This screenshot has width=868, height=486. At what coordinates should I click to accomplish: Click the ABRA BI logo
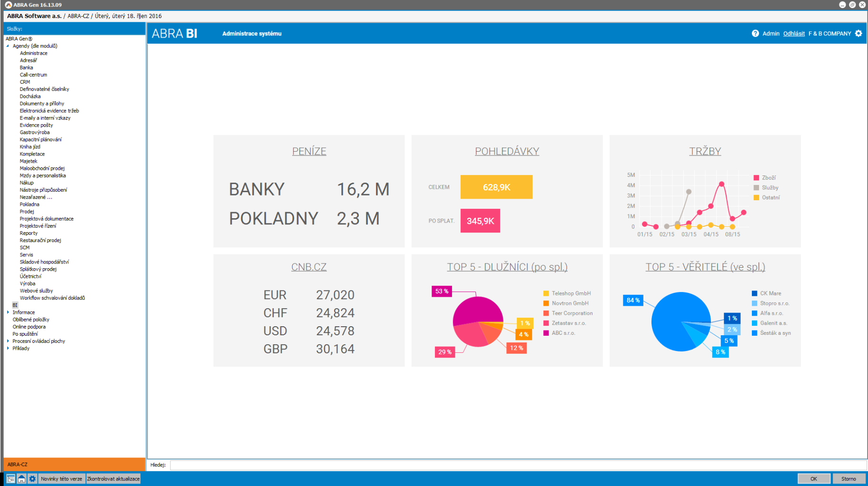coord(174,33)
